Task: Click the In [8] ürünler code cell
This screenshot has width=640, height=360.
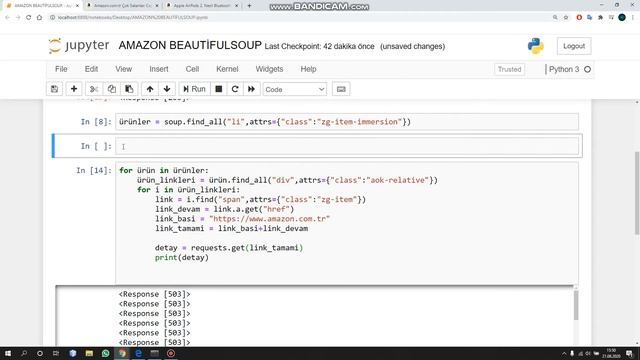Action: 347,122
